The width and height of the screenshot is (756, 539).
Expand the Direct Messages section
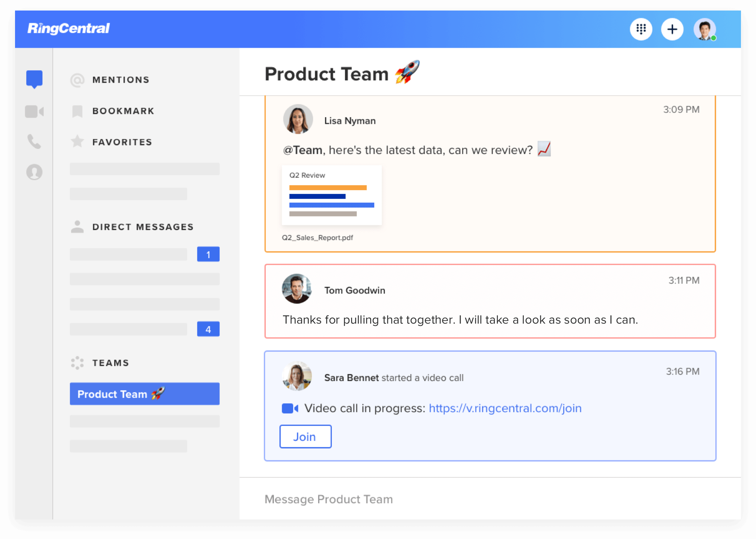[x=143, y=227]
